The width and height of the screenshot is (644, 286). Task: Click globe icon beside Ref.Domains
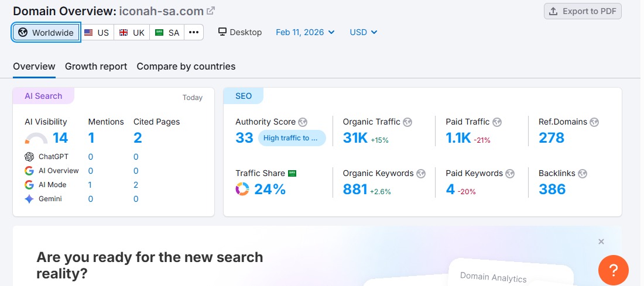pyautogui.click(x=594, y=122)
